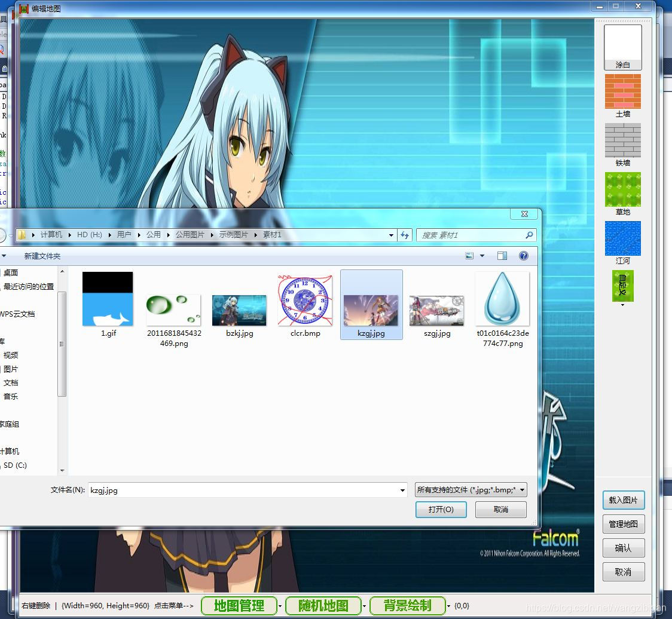The width and height of the screenshot is (672, 619).
Task: Select the t01c0164c23de774c77.png water drop
Action: 503,309
